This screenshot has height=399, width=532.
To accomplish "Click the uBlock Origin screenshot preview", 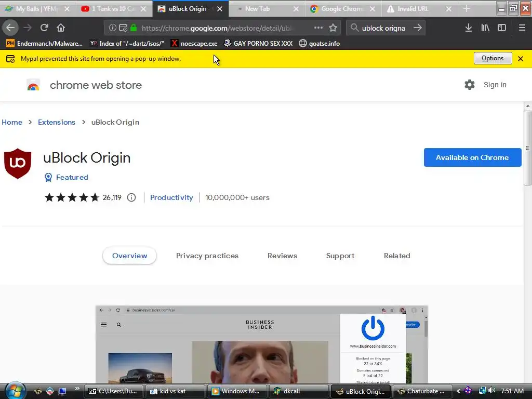I will [262, 344].
